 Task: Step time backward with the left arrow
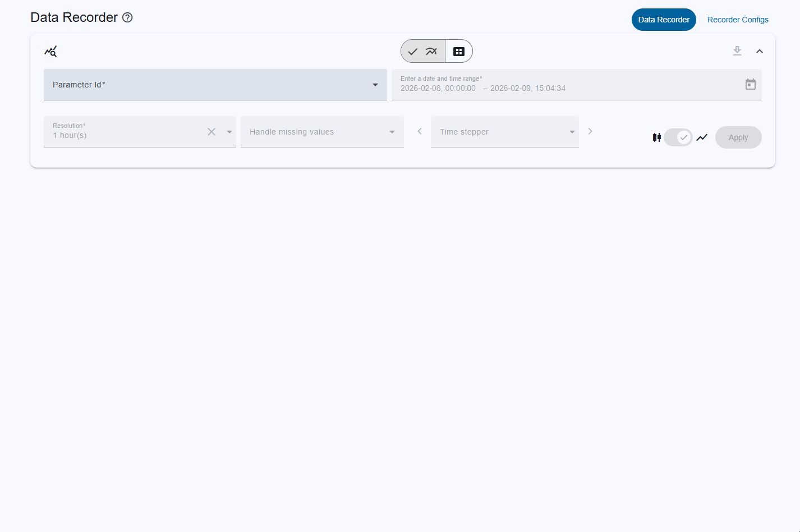(x=419, y=131)
